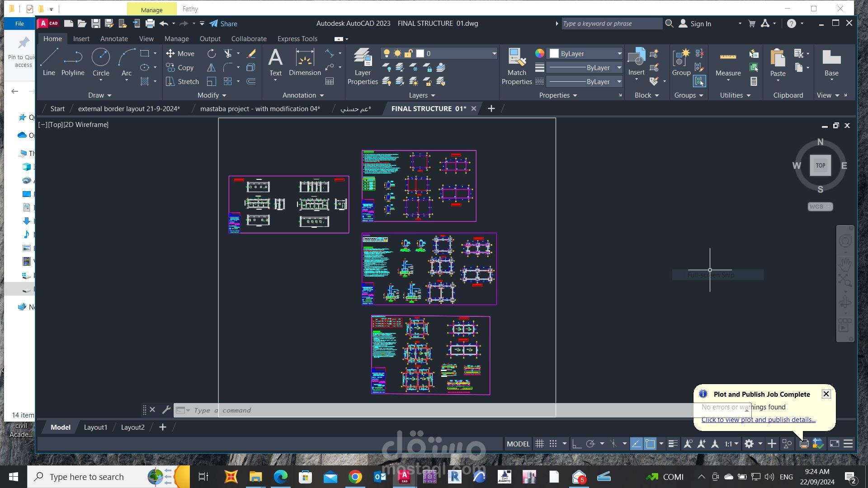Toggle lineweight display in status bar
The width and height of the screenshot is (868, 488).
click(673, 444)
